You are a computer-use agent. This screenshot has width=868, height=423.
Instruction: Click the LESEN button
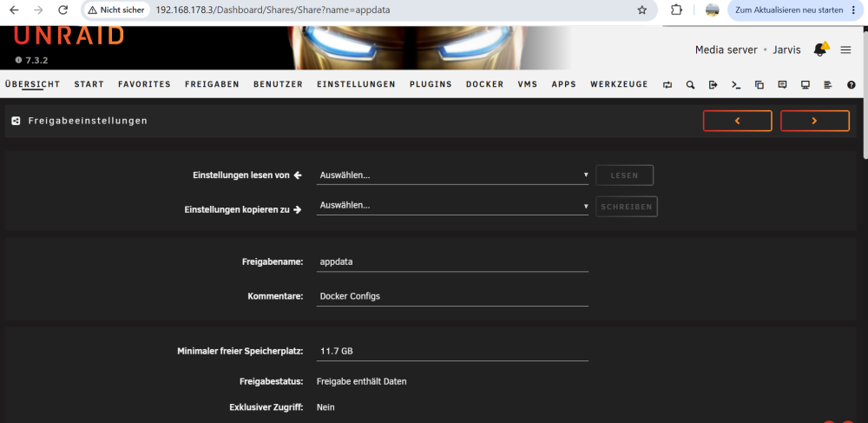pos(624,175)
